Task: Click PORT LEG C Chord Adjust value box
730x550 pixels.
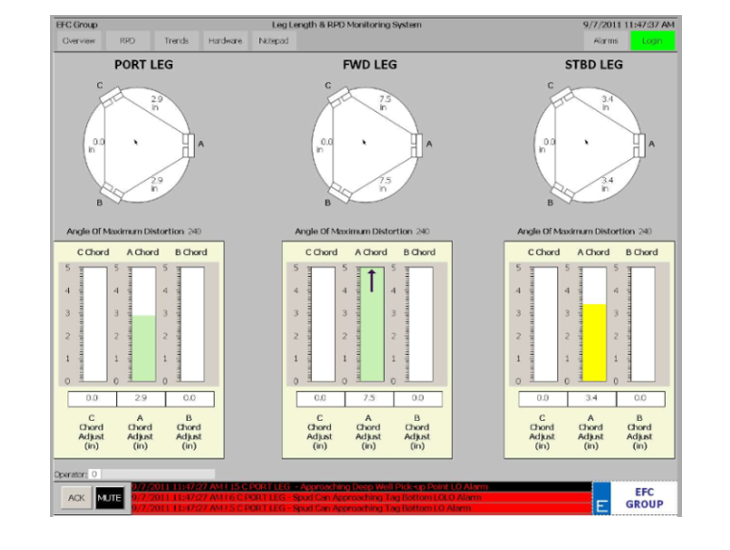Action: [92, 399]
